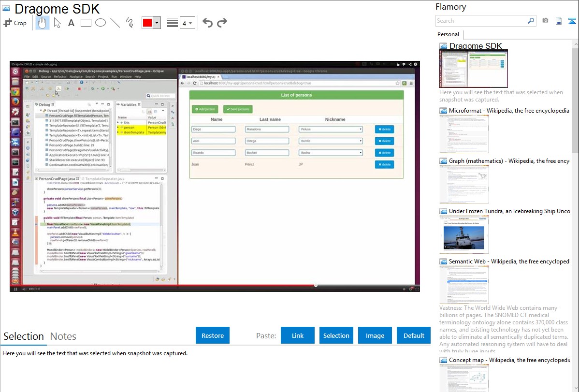Open the color picker dropdown arrow
The height and width of the screenshot is (392, 579).
click(x=157, y=23)
